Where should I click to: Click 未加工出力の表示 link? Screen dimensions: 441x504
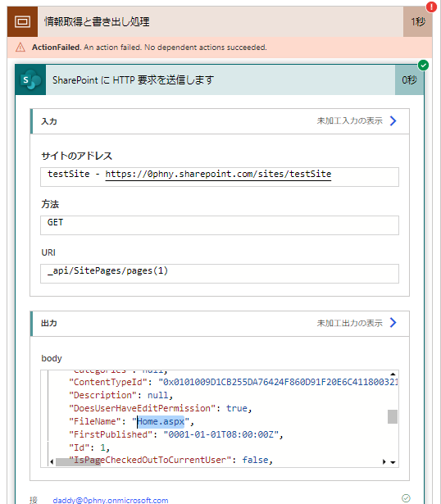pyautogui.click(x=350, y=323)
